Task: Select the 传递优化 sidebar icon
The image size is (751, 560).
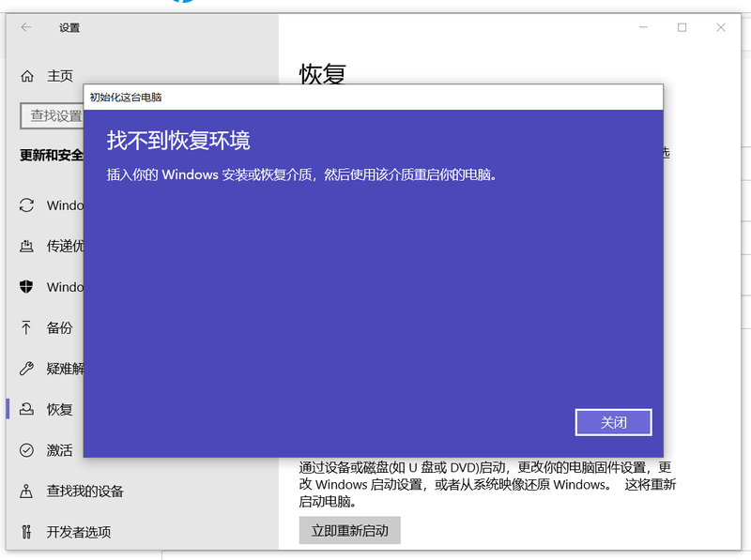Action: [x=27, y=247]
